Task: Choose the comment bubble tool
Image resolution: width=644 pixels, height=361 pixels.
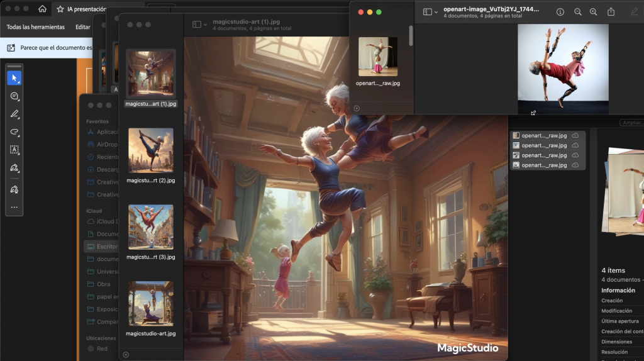Action: click(14, 96)
